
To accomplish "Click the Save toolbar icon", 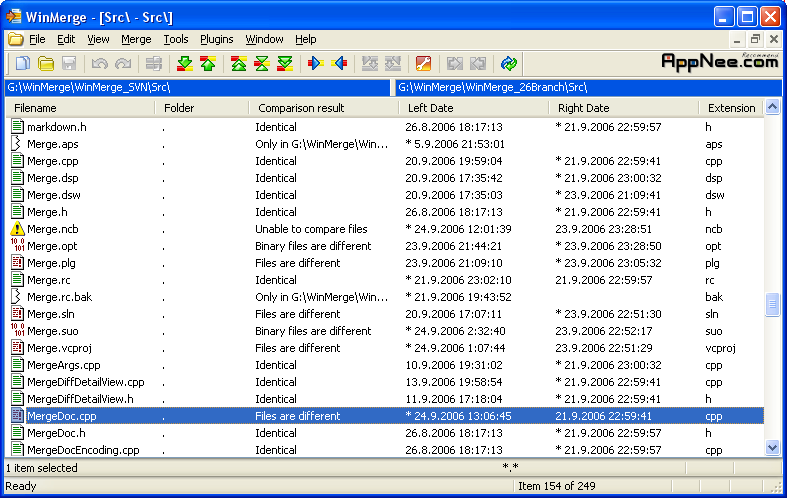I will [69, 63].
